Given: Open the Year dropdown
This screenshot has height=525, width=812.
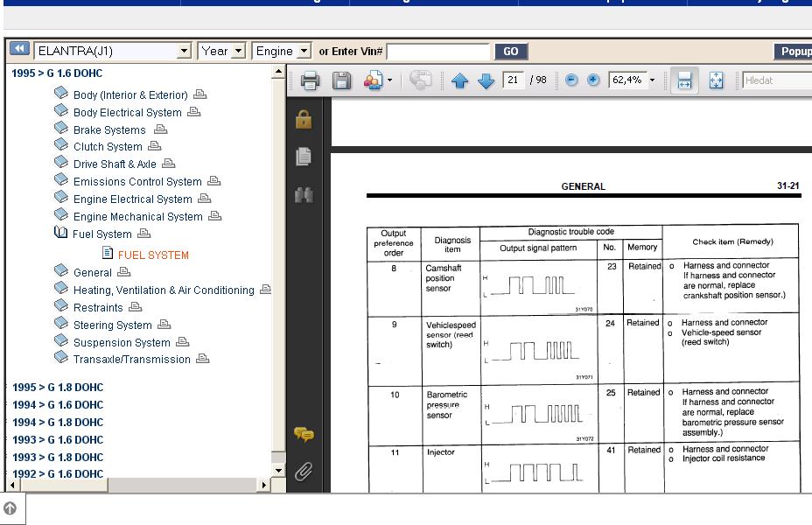Looking at the screenshot, I should tap(237, 52).
